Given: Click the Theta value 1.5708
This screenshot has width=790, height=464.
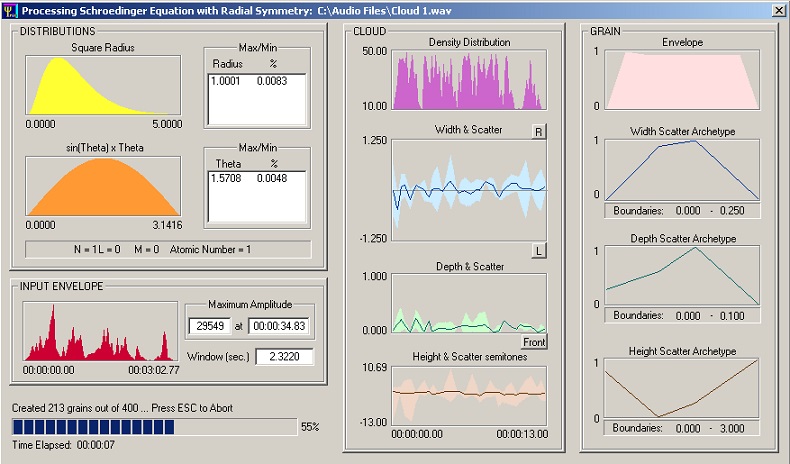Looking at the screenshot, I should [226, 178].
